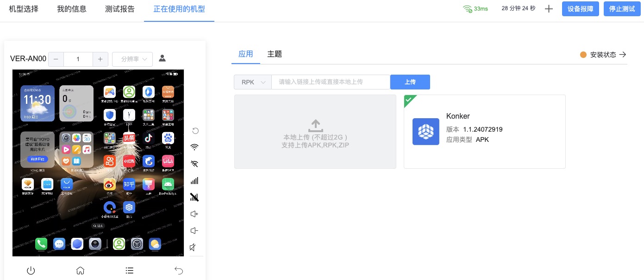Screen dimensions: 644x280
Task: Tap the green phone dialer in dock
Action: [42, 244]
